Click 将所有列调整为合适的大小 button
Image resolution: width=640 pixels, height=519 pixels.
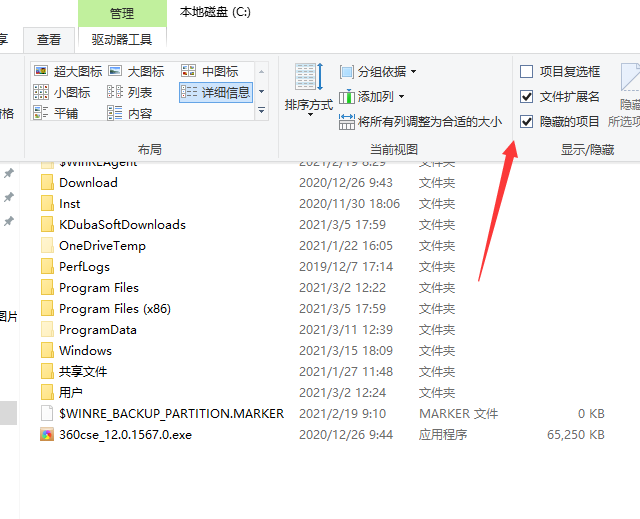(420, 122)
